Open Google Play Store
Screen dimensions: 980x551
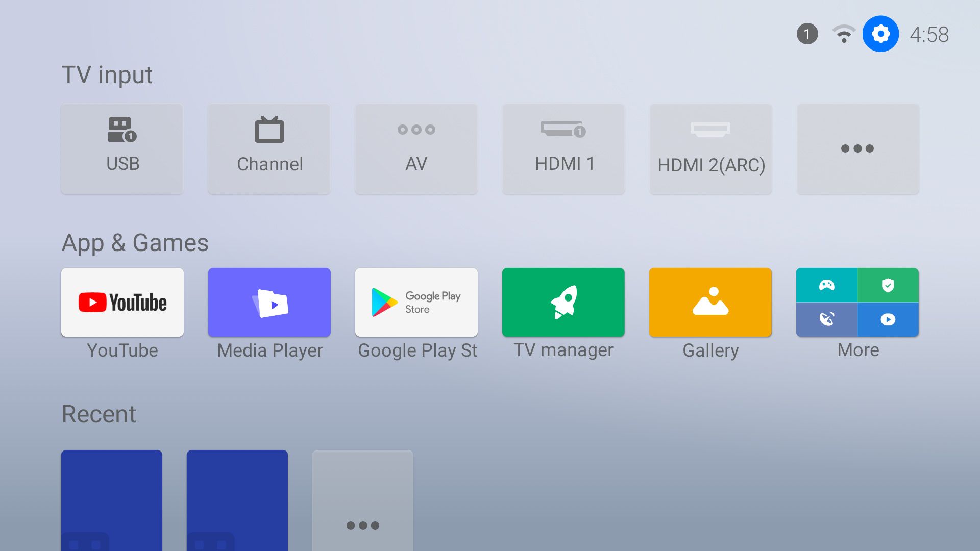[x=416, y=302]
